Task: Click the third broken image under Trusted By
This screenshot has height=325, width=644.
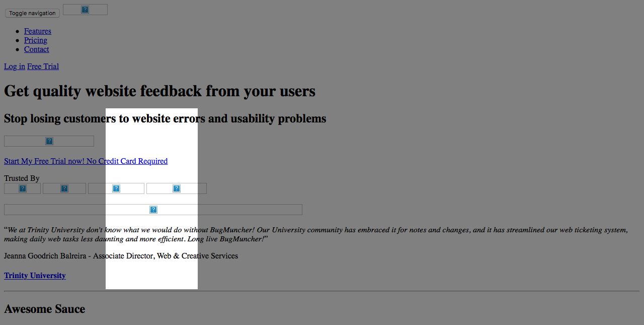Action: (116, 188)
